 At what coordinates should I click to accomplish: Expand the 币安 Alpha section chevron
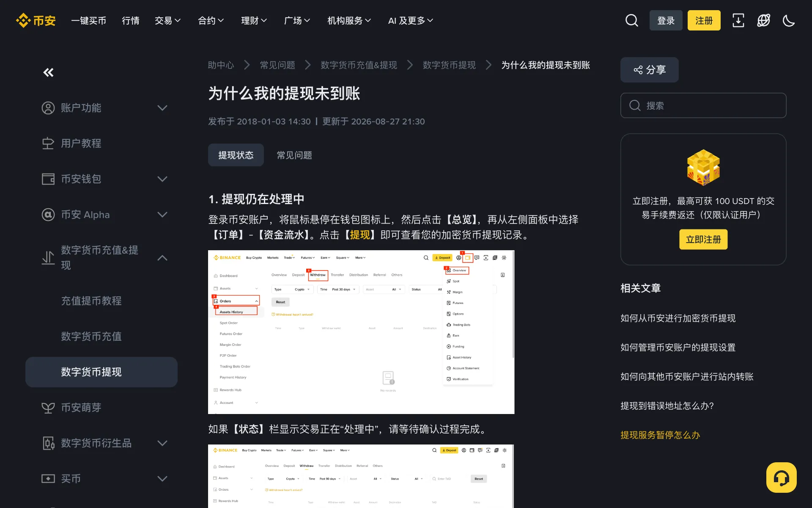[x=162, y=215]
